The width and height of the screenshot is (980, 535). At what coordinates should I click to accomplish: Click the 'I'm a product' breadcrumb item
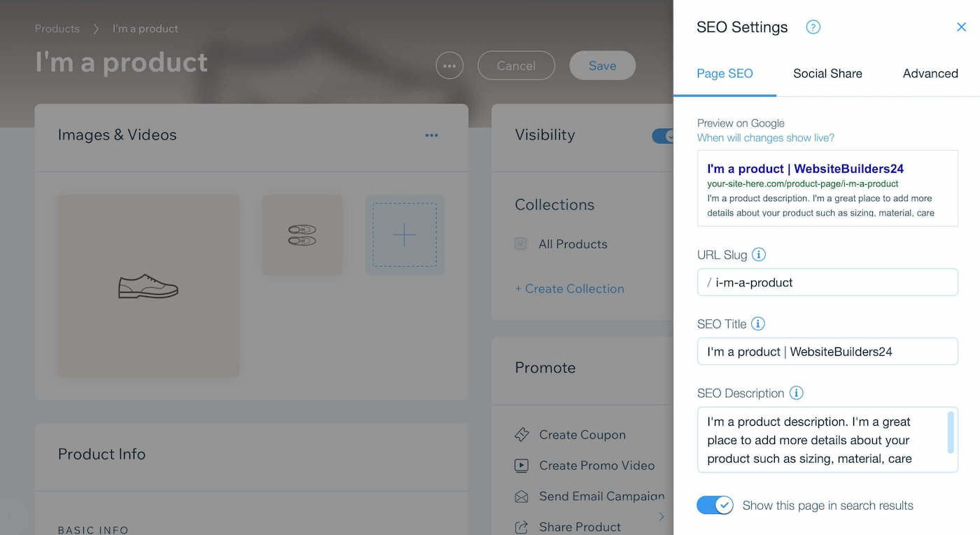(146, 29)
